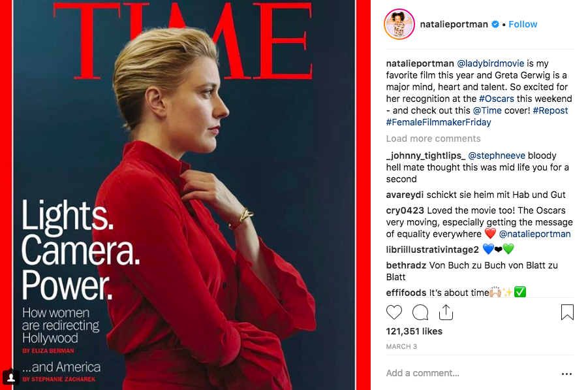Save the post with the bookmark icon
Viewport: 588px width, 390px height.
pos(567,312)
